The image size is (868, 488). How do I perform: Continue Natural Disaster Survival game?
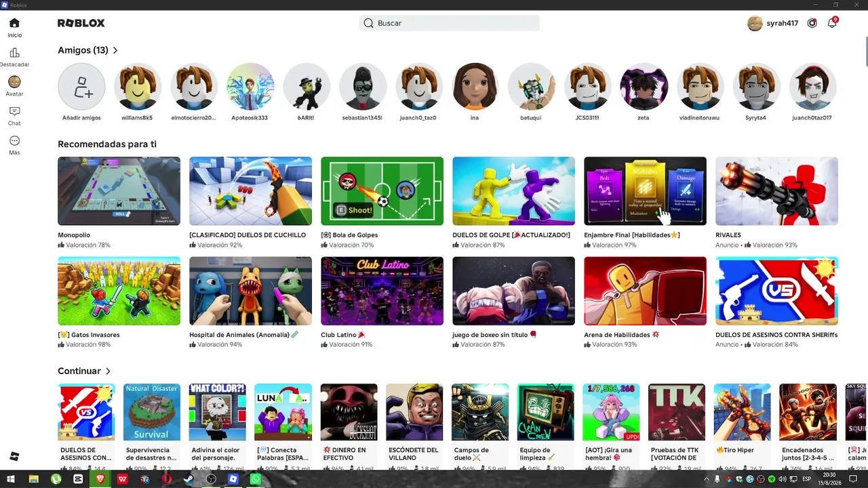coord(152,412)
